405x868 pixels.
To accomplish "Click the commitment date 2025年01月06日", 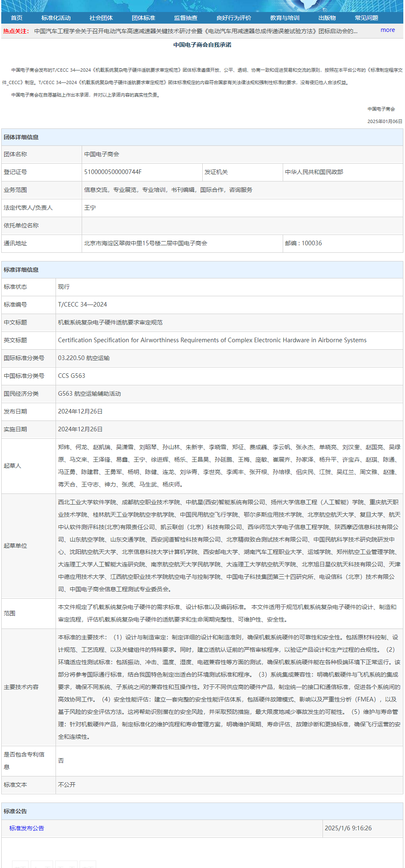I will tap(385, 121).
